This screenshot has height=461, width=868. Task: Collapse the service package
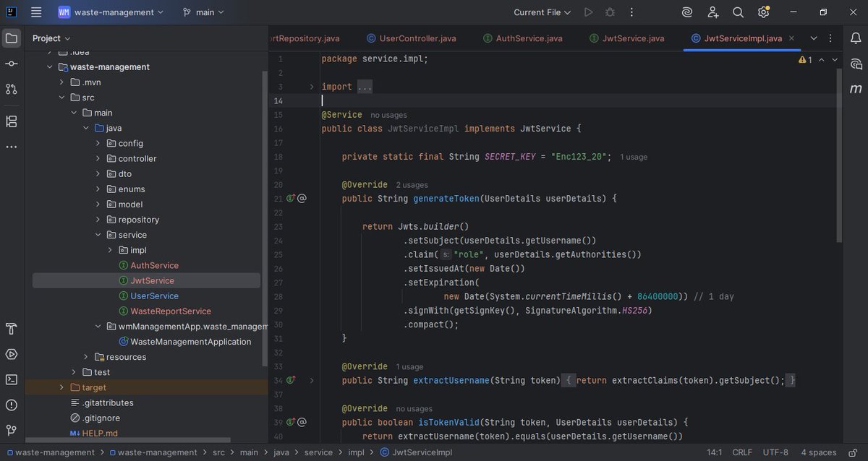tap(98, 235)
